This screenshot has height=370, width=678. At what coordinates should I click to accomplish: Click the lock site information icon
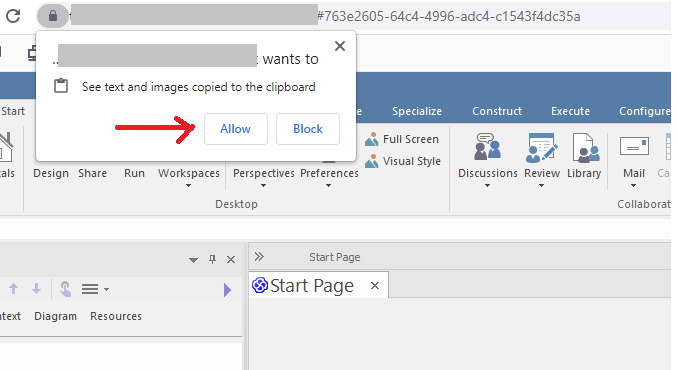pyautogui.click(x=53, y=16)
